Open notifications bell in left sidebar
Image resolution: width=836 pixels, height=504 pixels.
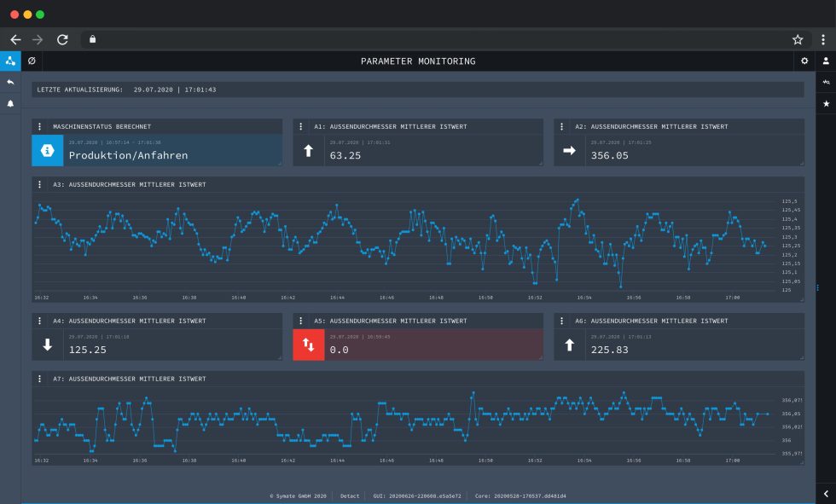(10, 103)
